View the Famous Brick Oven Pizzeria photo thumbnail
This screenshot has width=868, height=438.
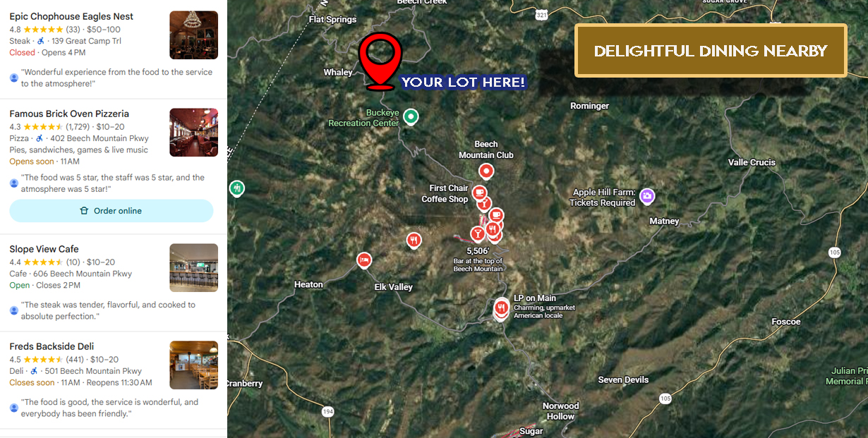click(194, 133)
